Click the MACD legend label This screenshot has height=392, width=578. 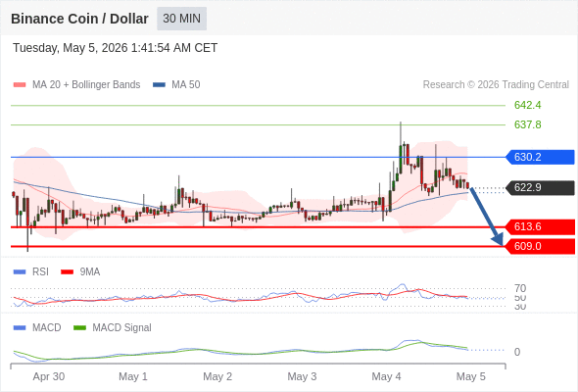(46, 328)
